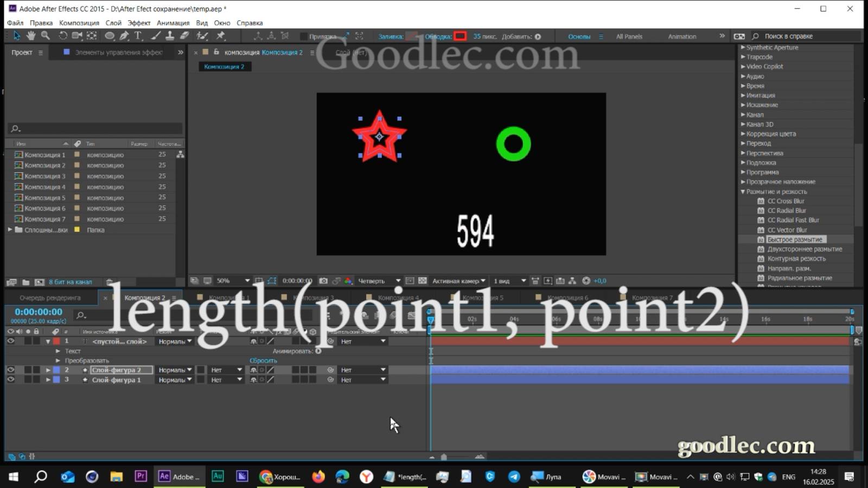Click the red Обводка stroke color swatch
868x488 pixels.
click(460, 36)
